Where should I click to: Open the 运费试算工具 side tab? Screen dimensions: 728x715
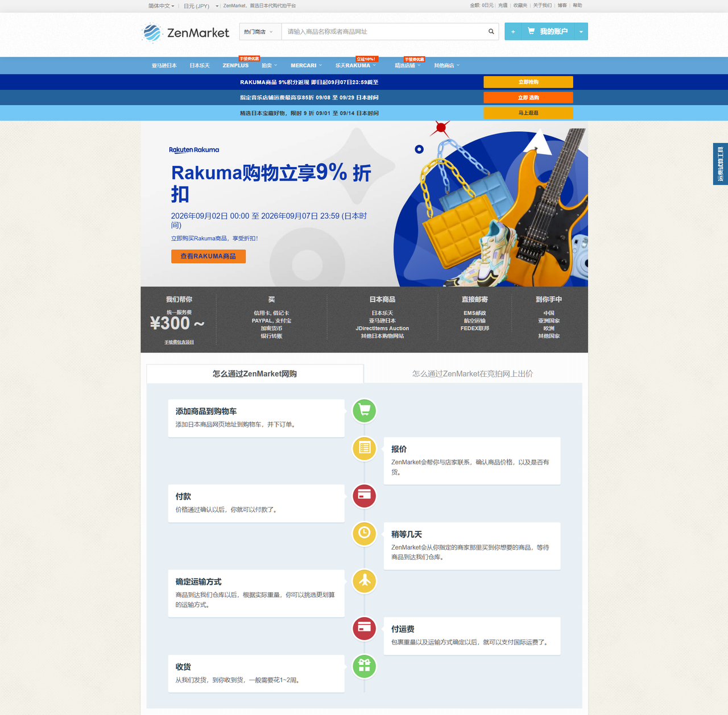pyautogui.click(x=721, y=164)
